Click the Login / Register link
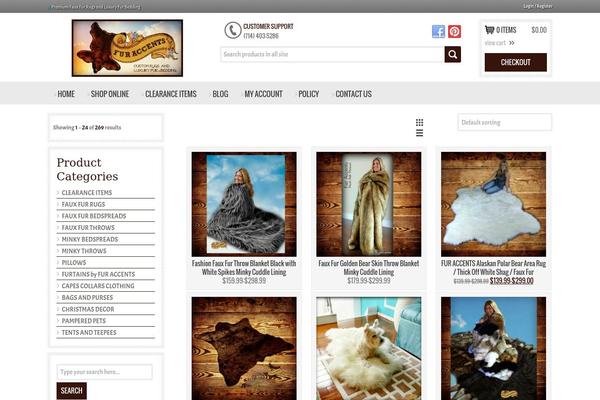600x400 pixels. (538, 6)
